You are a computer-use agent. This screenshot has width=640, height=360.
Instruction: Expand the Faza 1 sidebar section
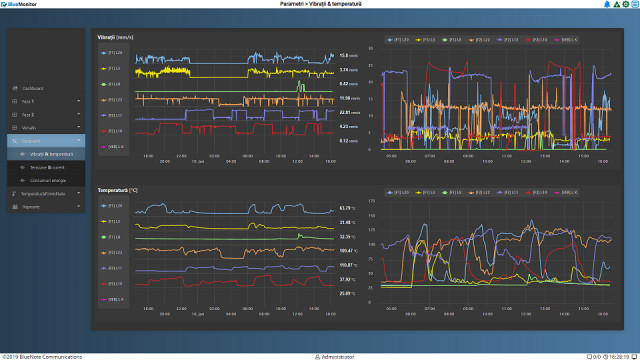pos(46,101)
